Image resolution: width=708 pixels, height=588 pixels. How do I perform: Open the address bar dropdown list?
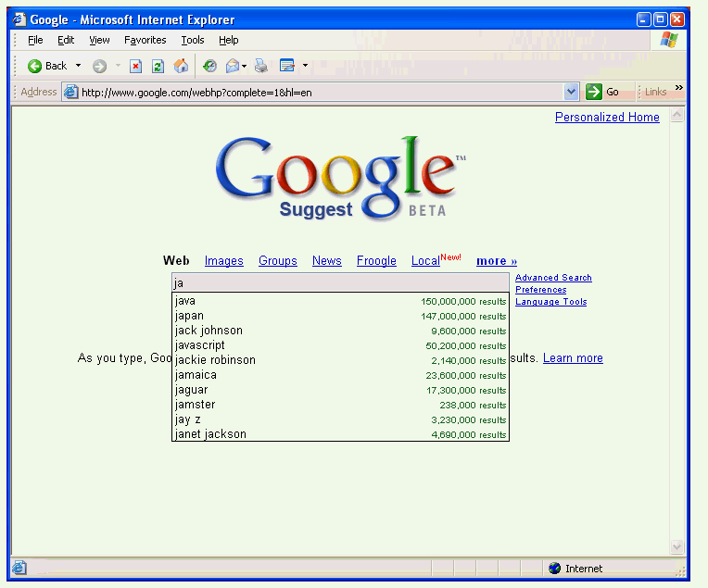(572, 92)
